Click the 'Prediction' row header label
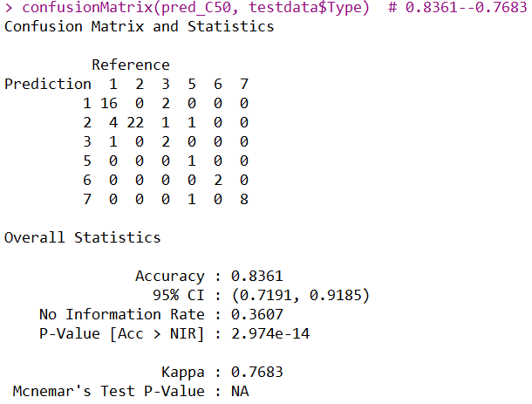This screenshot has height=404, width=532. pyautogui.click(x=47, y=84)
